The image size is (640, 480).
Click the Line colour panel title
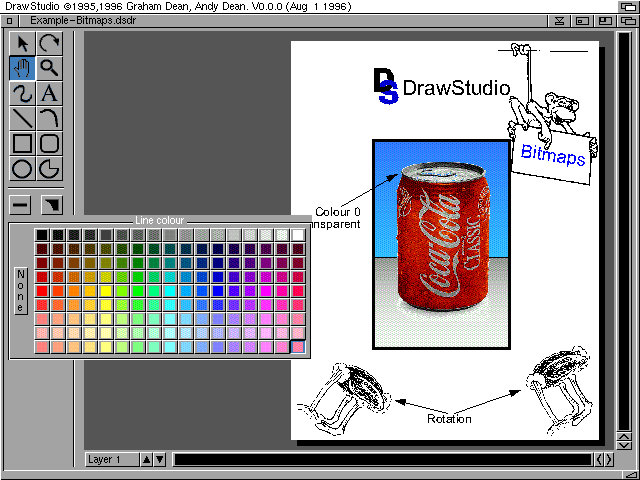coord(160,220)
